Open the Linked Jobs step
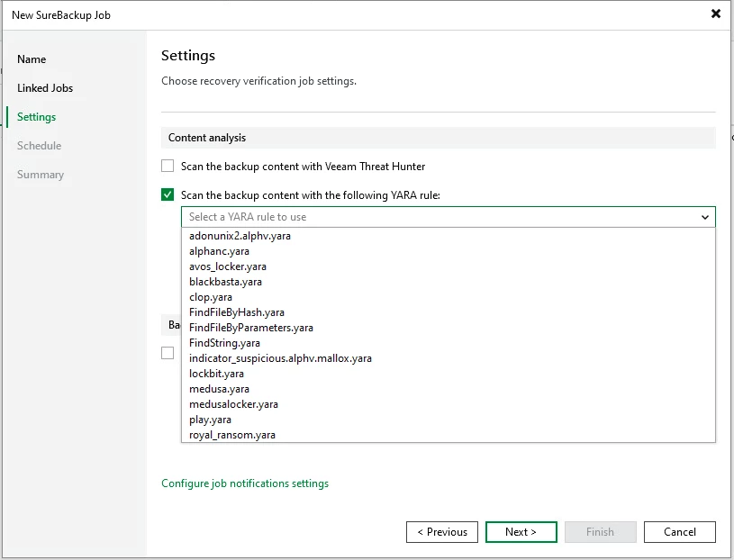Viewport: 734px width, 560px height. coord(45,88)
